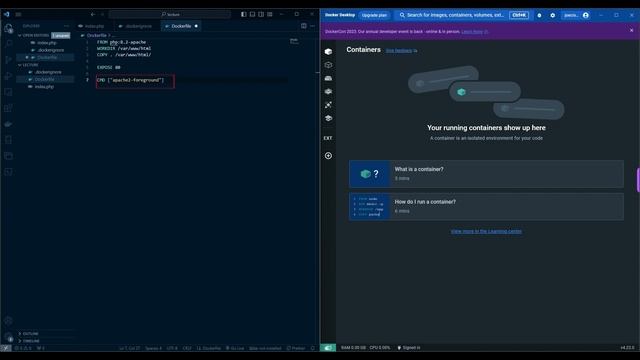Screen dimensions: 640x360
Task: Open VS Code Manage gear at sidebar bottom
Action: pos(8,337)
